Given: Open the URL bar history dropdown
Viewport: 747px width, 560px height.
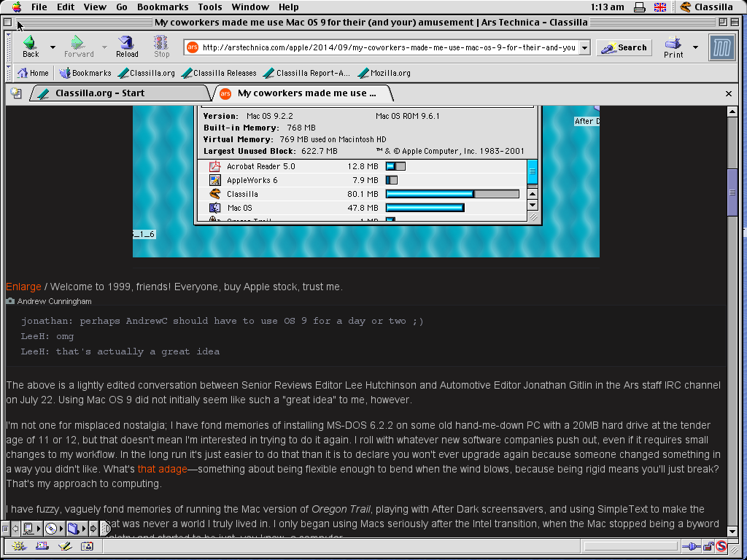Looking at the screenshot, I should pos(584,47).
